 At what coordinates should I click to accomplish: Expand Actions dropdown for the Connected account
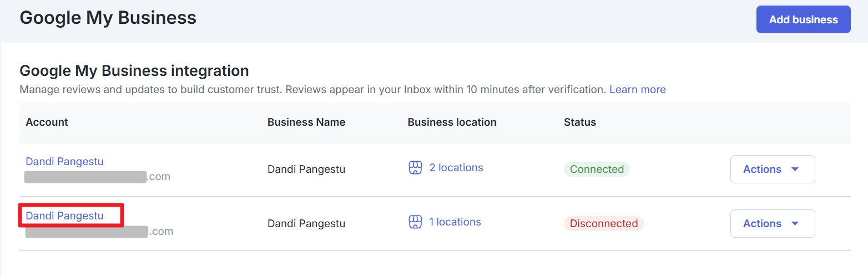click(x=772, y=169)
